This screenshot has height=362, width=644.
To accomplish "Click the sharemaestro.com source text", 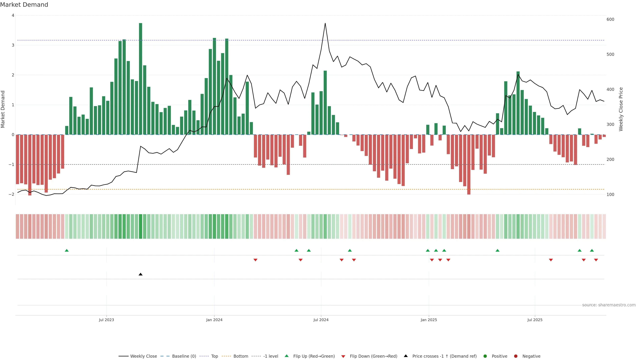I will 609,305.
